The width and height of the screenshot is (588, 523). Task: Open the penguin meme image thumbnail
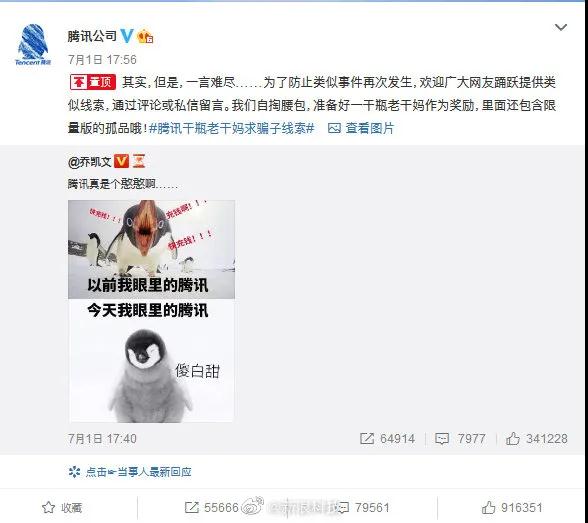(x=152, y=311)
